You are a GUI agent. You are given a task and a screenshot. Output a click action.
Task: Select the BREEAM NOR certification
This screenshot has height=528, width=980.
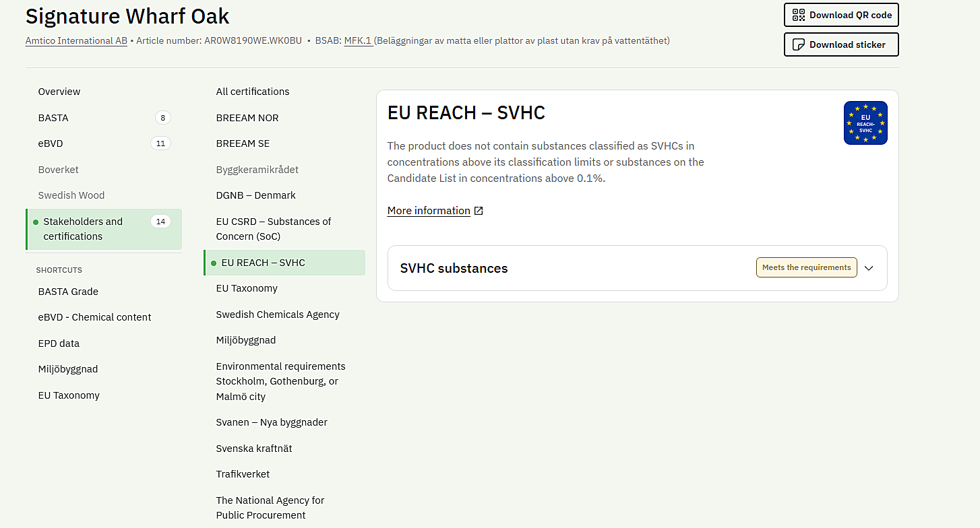click(247, 118)
